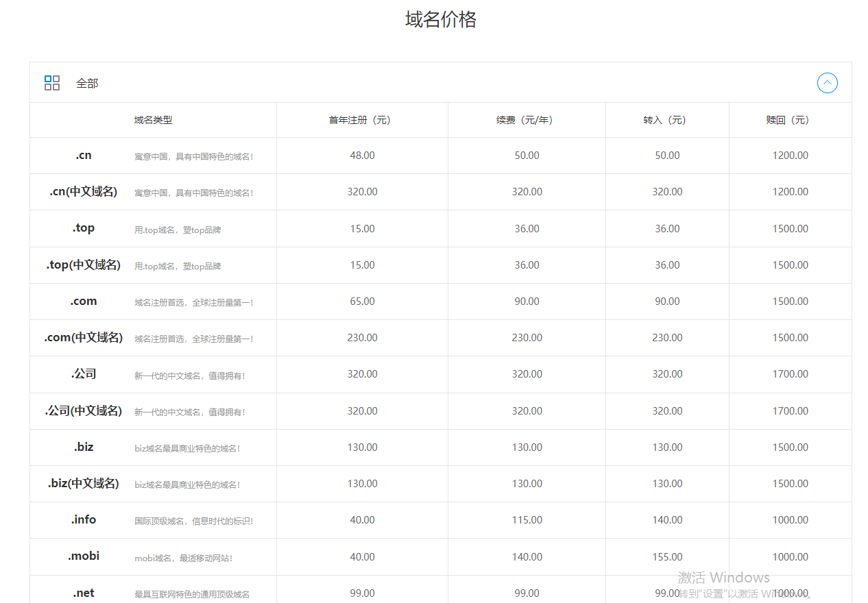Viewport: 868px width, 603px height.
Task: Select the .cn(中文域名) domain row title
Action: tap(84, 192)
